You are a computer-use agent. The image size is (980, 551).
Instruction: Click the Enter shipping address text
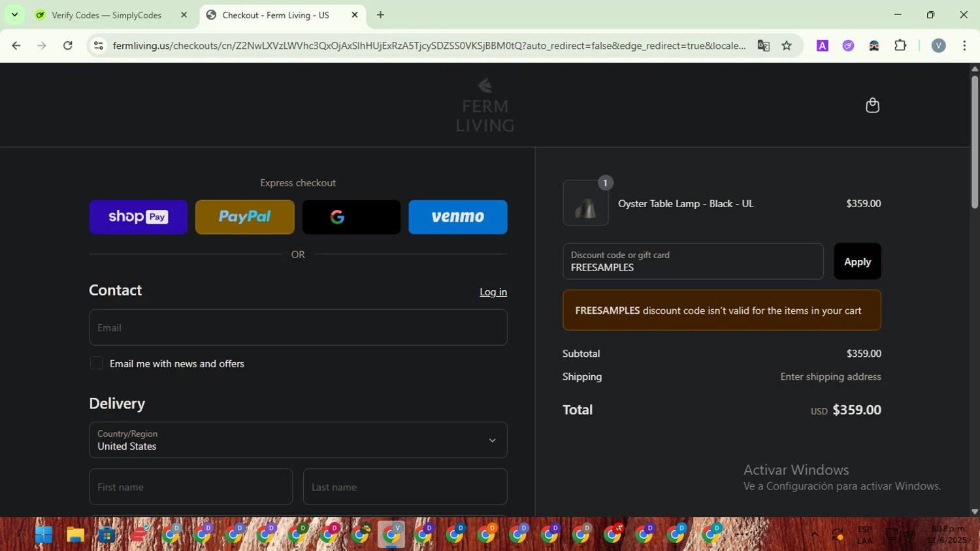click(830, 376)
